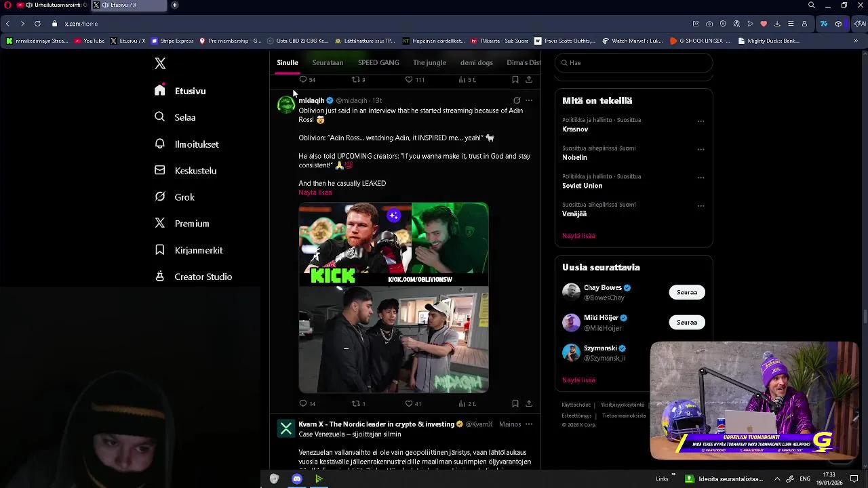The image size is (868, 488).
Task: Click the Grok icon on midaqih's post
Action: 517,100
